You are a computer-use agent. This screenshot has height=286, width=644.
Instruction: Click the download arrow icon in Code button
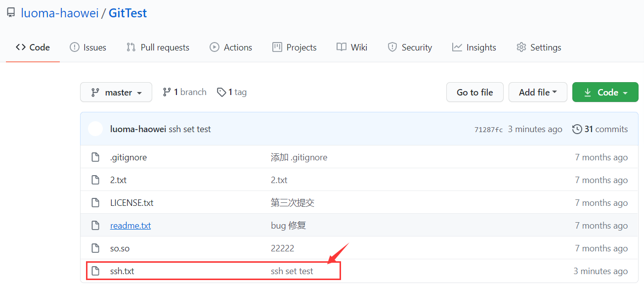[x=588, y=93]
